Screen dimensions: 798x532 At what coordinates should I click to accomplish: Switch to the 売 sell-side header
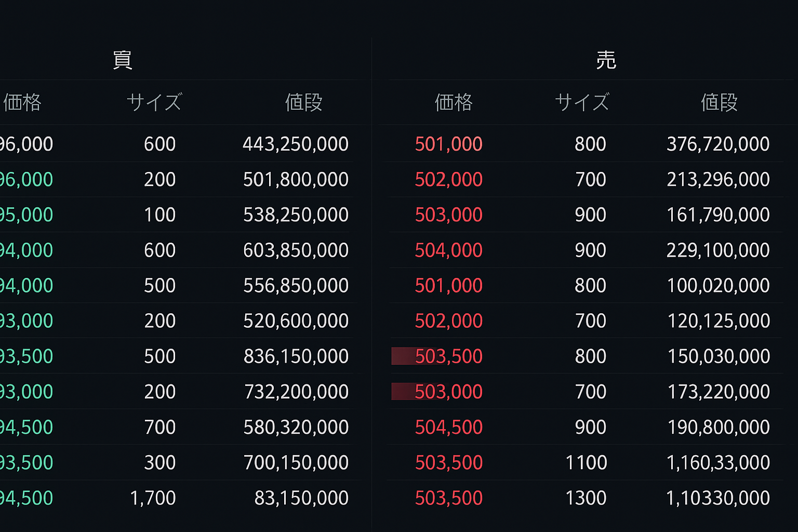coord(606,60)
